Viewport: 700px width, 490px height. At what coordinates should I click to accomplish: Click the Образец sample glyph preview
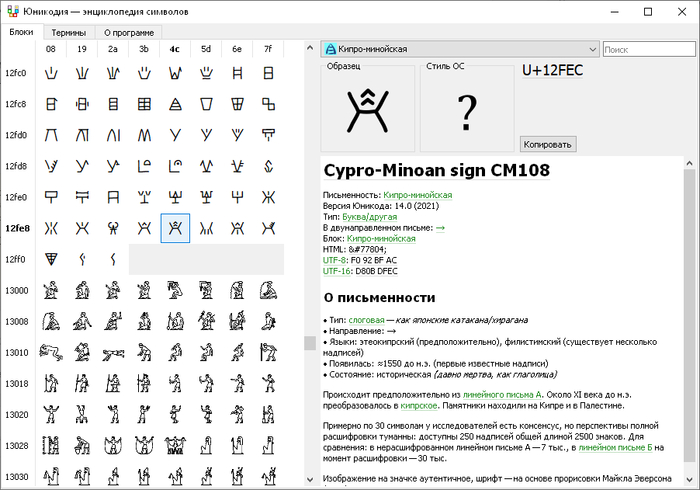(x=368, y=109)
